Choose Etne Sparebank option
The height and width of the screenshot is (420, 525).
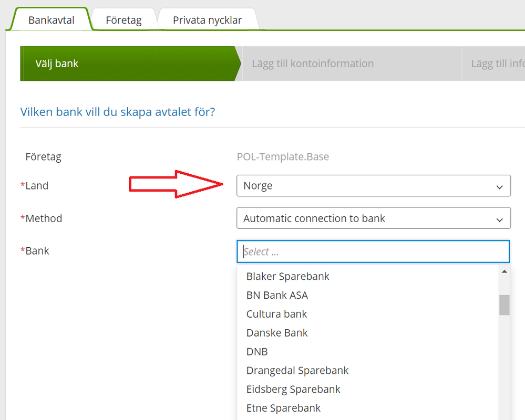point(283,408)
